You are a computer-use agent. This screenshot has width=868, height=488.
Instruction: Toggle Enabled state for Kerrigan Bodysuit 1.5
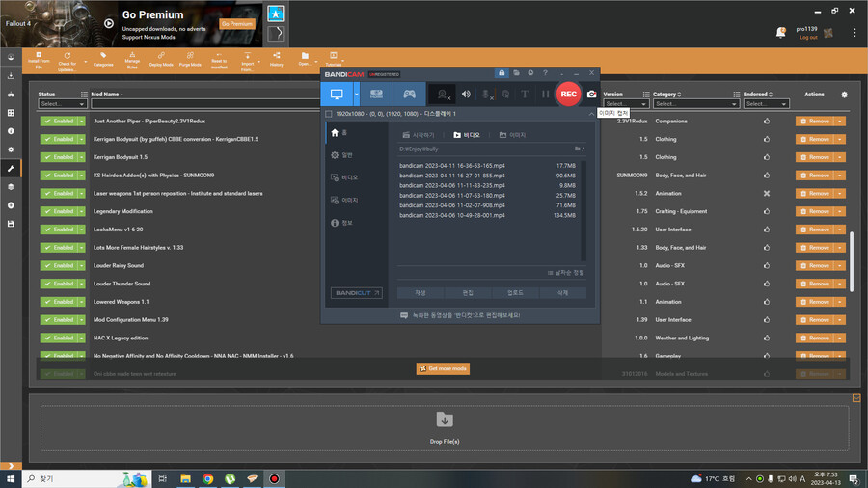[x=59, y=157]
